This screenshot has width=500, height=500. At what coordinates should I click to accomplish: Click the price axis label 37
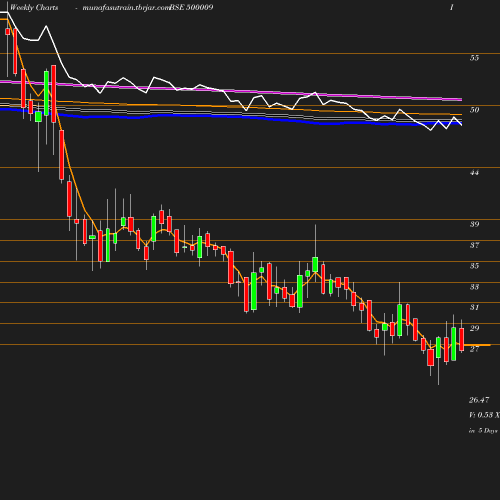(474, 245)
